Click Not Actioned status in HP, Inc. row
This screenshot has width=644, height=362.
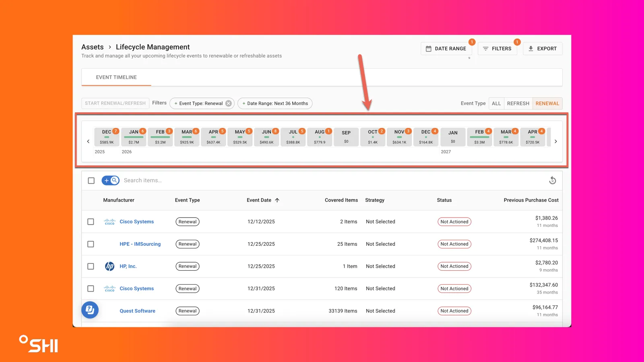click(x=454, y=266)
